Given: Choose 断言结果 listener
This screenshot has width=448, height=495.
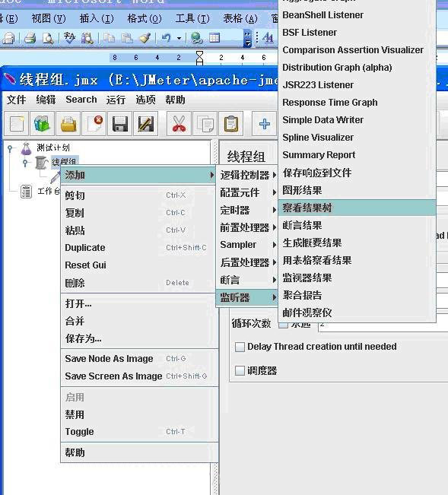Looking at the screenshot, I should [357, 225].
